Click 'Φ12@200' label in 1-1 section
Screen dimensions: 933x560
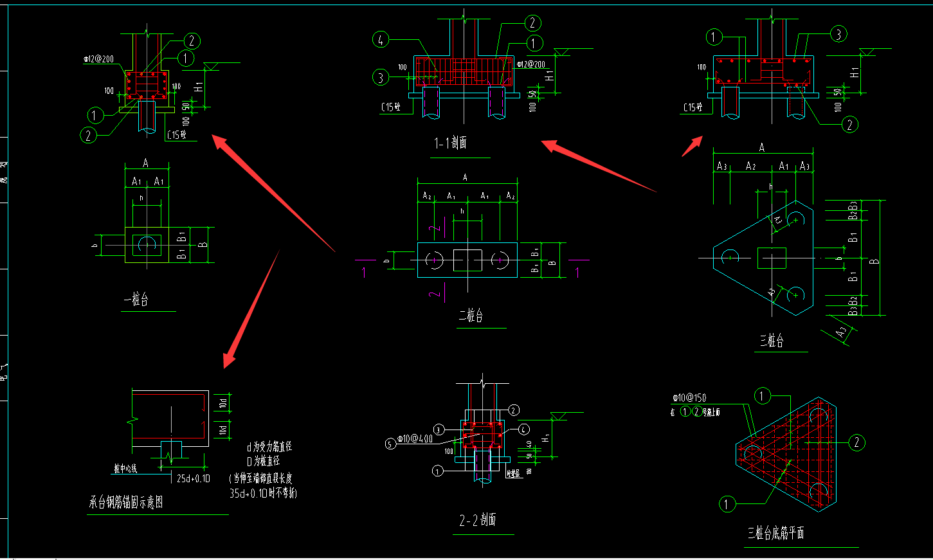[x=530, y=64]
